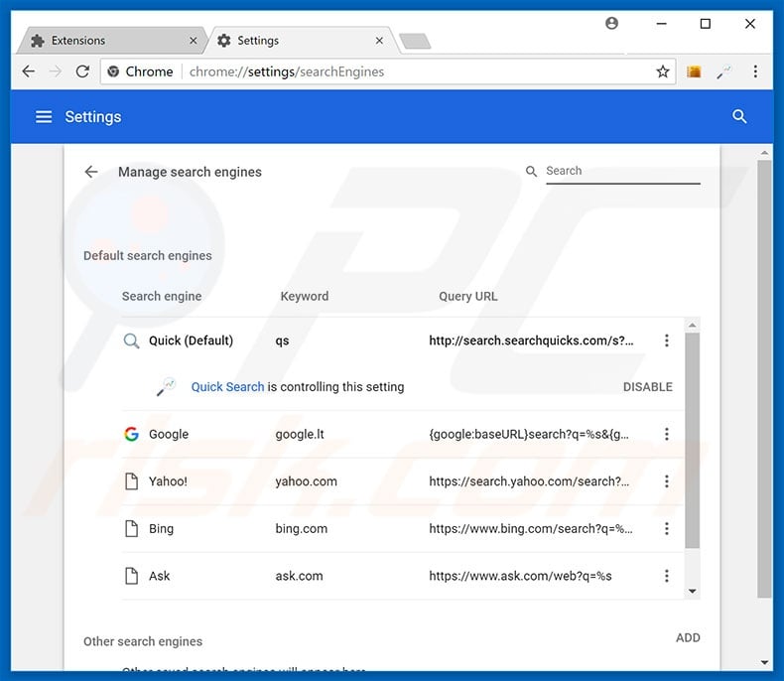Open the Chrome three-dot menu

click(755, 71)
